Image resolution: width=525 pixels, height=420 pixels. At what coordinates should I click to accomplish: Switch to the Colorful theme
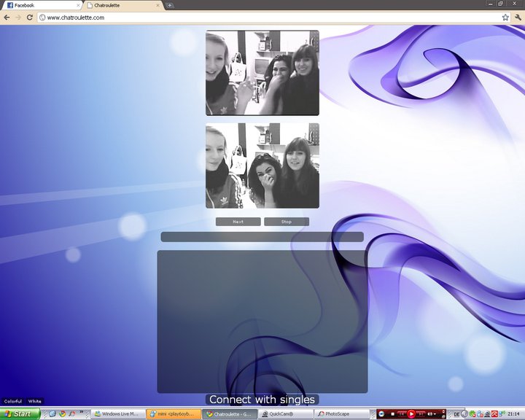13,401
